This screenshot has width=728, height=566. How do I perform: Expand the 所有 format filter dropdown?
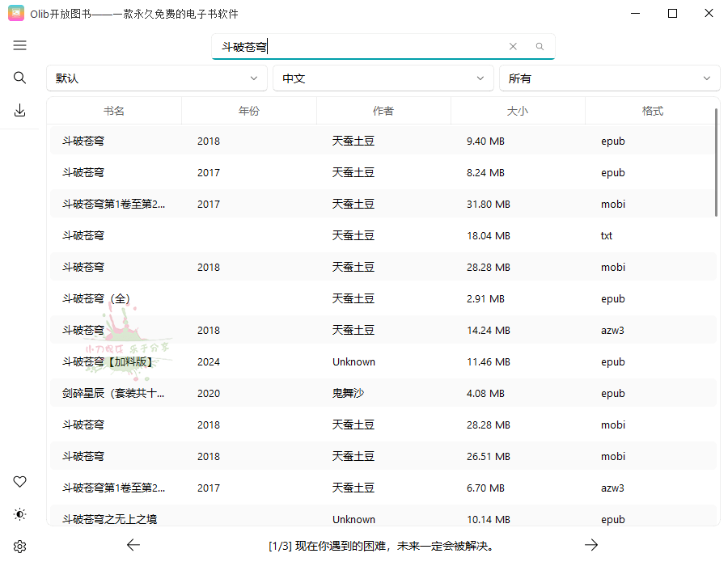[x=609, y=78]
